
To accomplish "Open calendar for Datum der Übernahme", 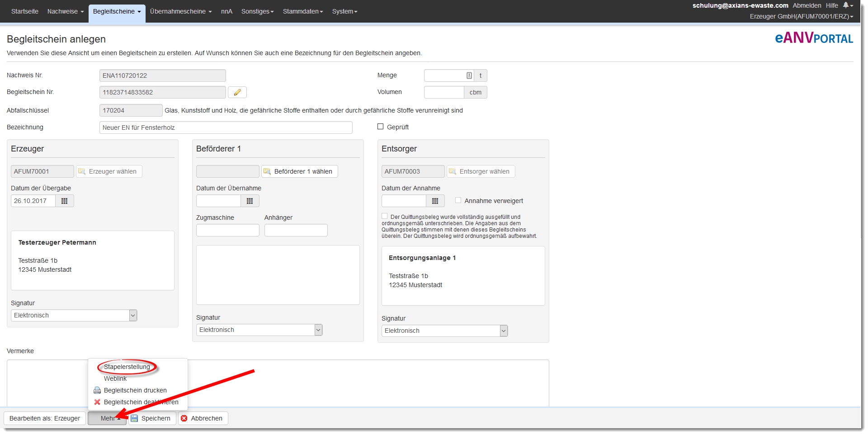I will 250,201.
